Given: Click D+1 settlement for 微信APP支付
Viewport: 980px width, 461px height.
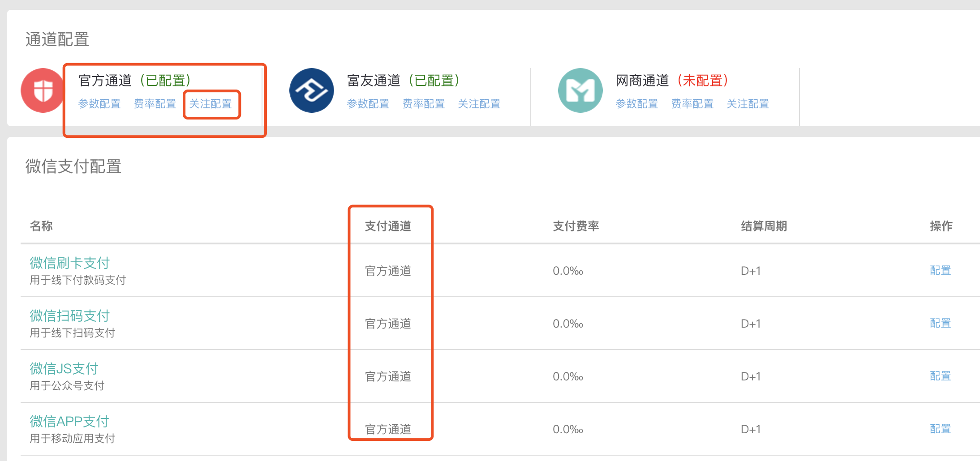Looking at the screenshot, I should (751, 429).
